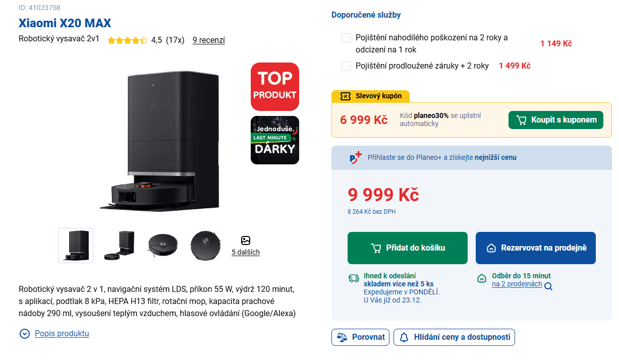Viewport: 619px width, 364px height.
Task: Click the delivery truck icon near Ihned k odeslání
Action: coord(353,278)
